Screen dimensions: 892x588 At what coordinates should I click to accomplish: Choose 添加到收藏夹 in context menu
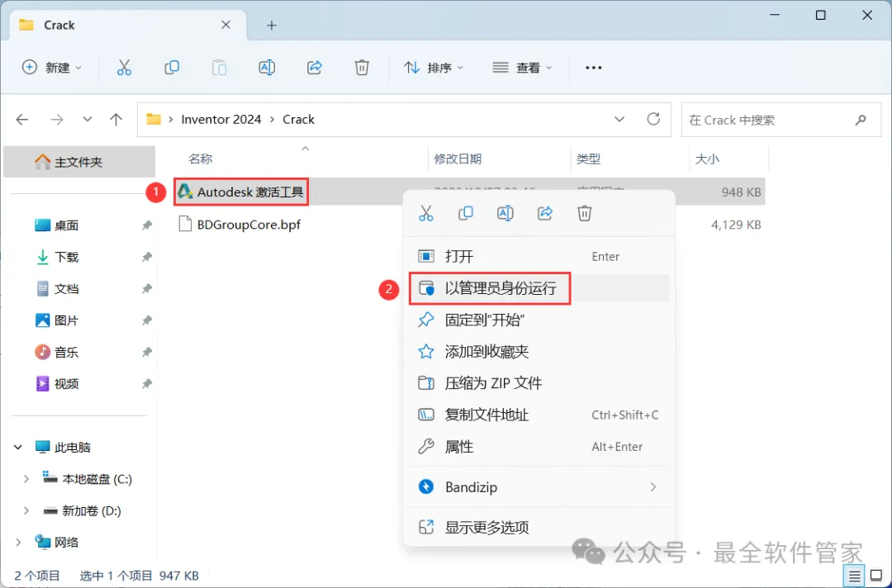click(x=539, y=352)
